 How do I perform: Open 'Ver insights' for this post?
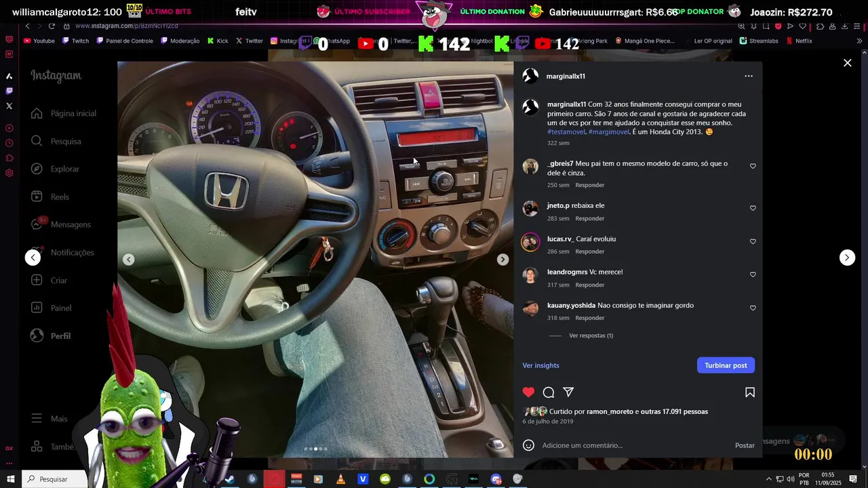[x=540, y=365]
